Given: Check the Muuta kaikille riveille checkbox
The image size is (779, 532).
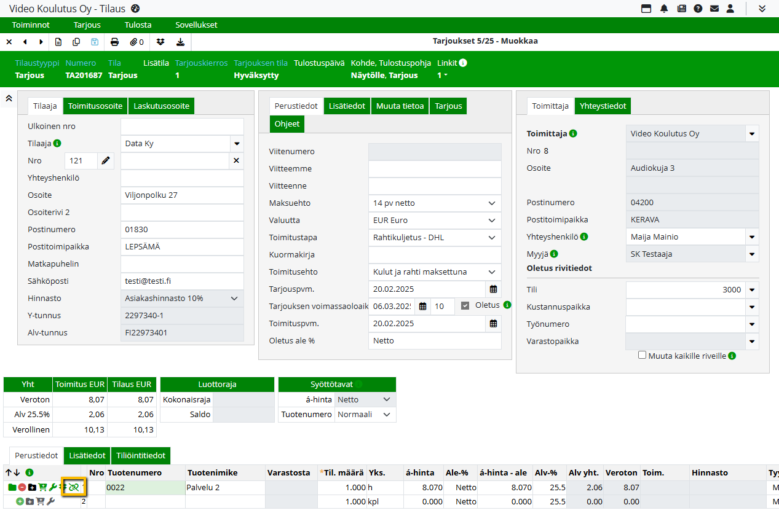Looking at the screenshot, I should [643, 355].
